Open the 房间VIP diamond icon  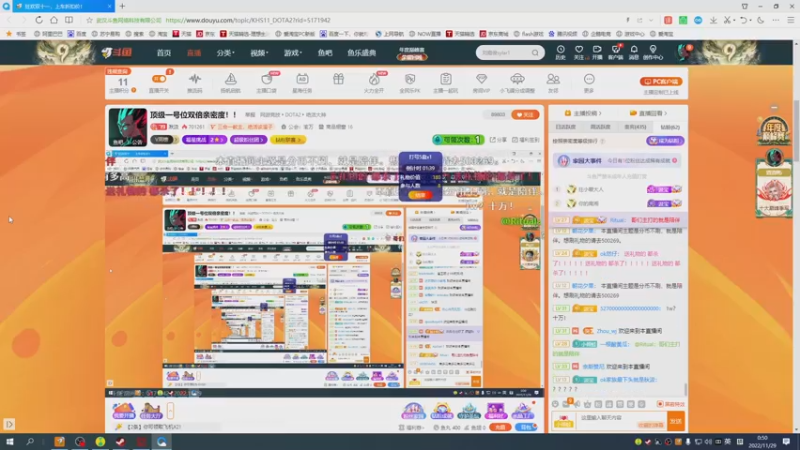[x=481, y=83]
